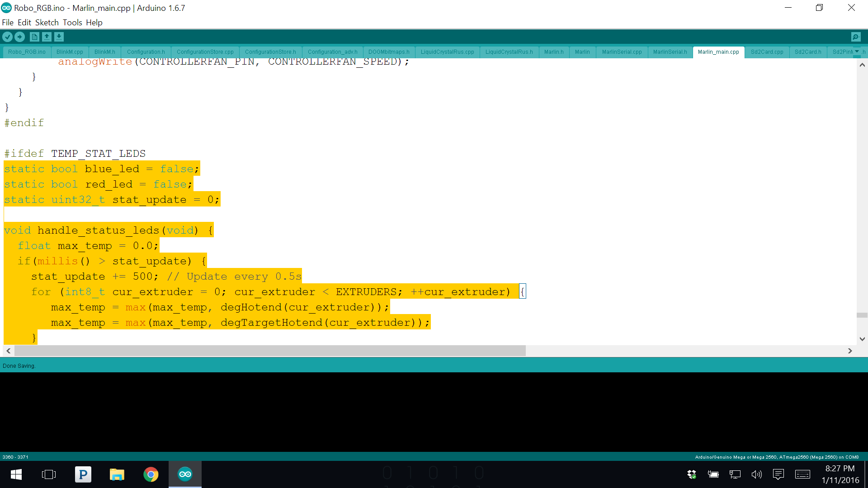Select the Marlin_main.cpp tab

(718, 52)
